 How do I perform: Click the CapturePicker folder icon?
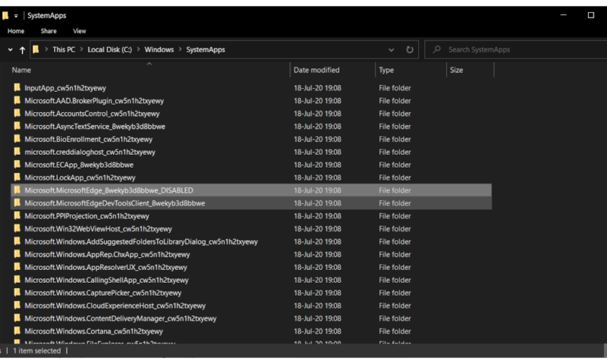[17, 292]
